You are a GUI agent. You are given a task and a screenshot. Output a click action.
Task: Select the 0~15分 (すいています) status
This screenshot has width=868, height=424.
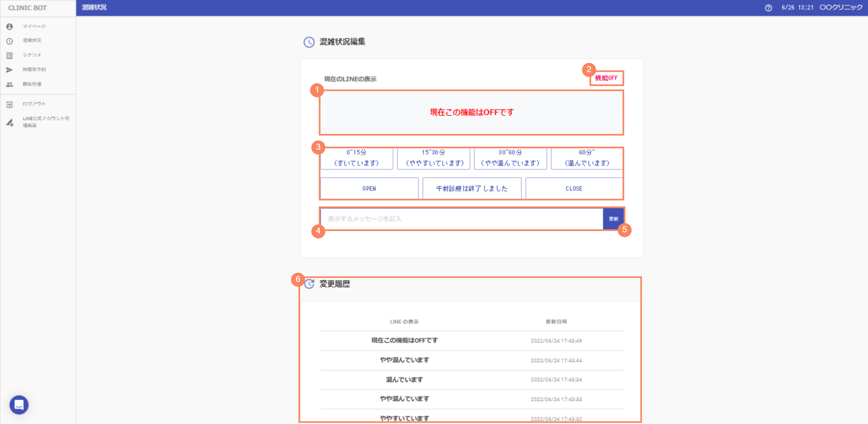tap(356, 158)
